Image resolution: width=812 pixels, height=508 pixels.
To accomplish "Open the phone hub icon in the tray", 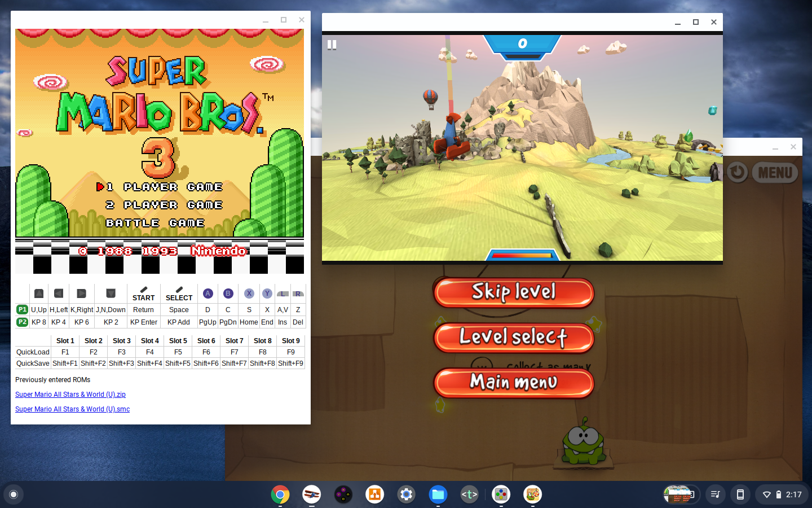I will click(740, 494).
